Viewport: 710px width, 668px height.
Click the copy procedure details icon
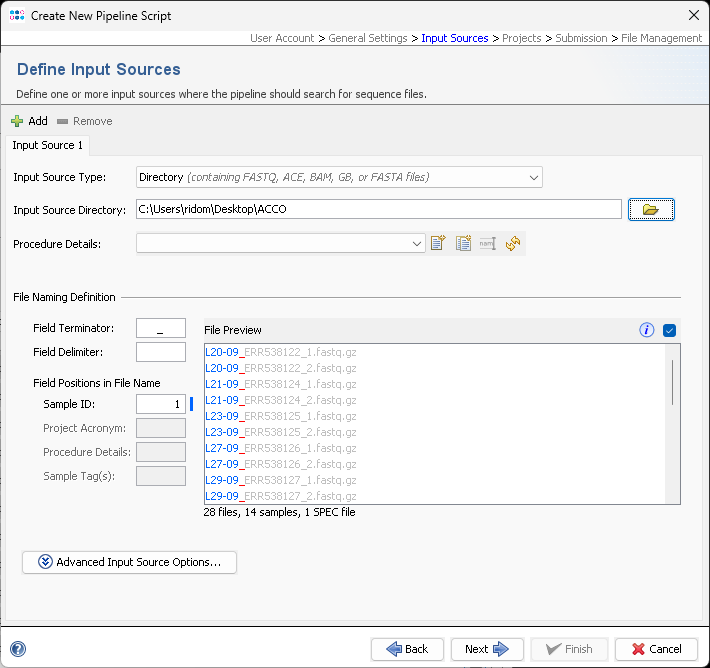tap(463, 243)
